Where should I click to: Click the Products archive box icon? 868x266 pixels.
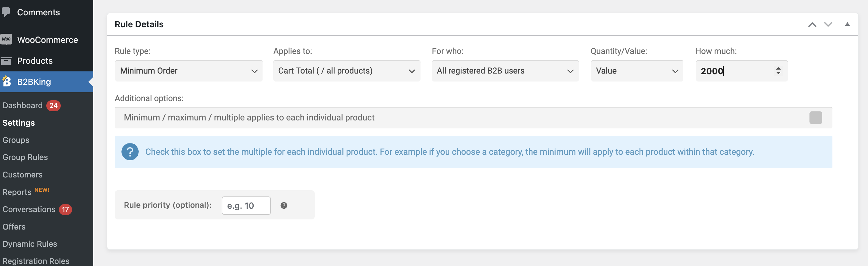[6, 61]
